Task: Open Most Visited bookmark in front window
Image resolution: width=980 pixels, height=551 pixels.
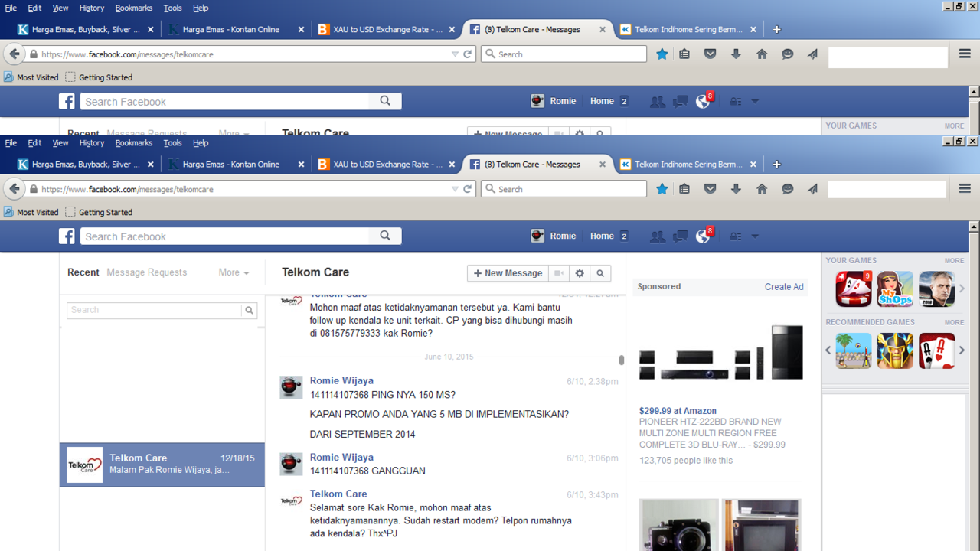Action: [31, 212]
